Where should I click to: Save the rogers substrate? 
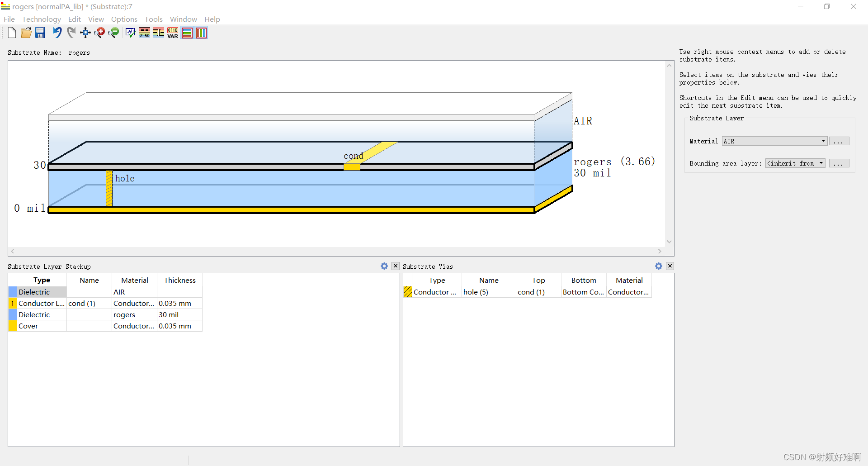tap(40, 33)
